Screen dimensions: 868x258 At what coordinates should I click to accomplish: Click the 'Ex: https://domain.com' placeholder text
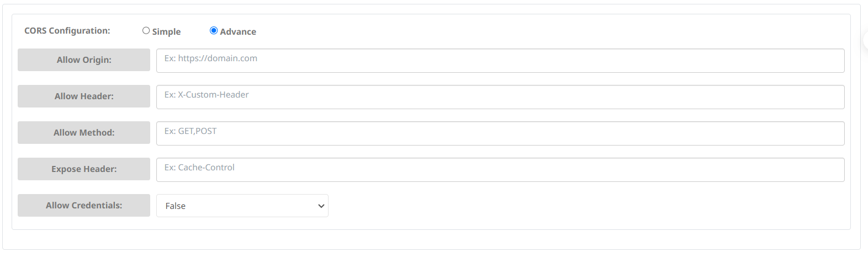211,58
